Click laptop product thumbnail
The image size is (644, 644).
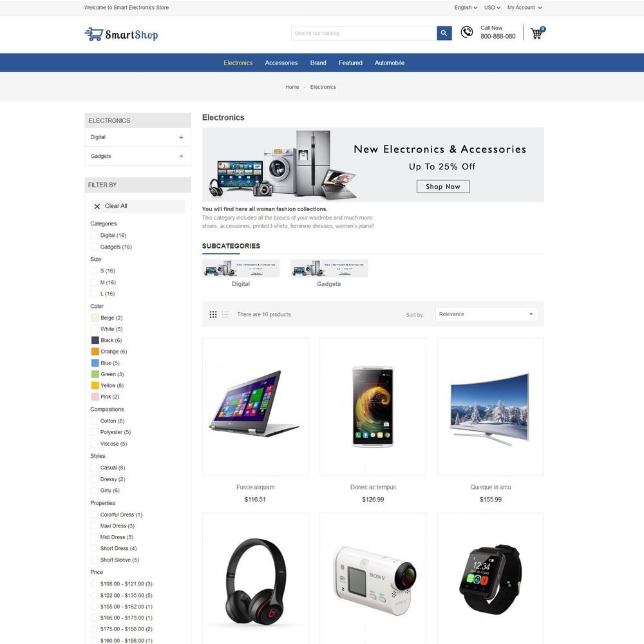(x=255, y=406)
